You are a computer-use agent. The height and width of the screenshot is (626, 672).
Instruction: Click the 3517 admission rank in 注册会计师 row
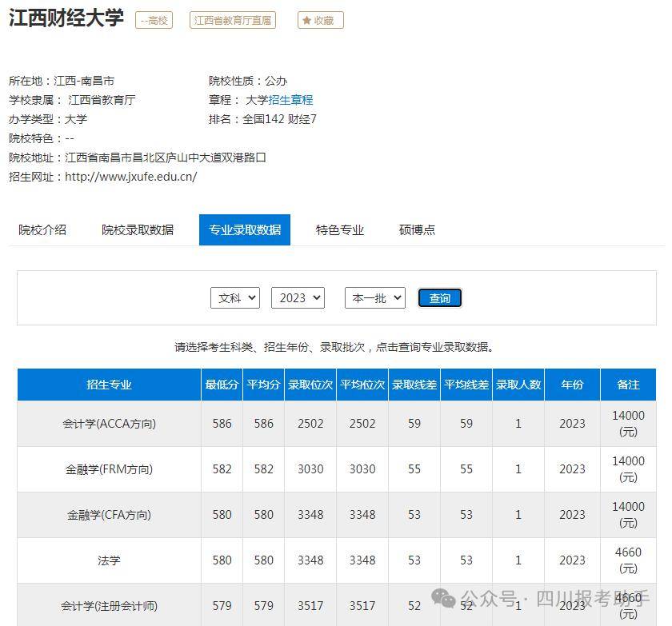[x=310, y=605]
